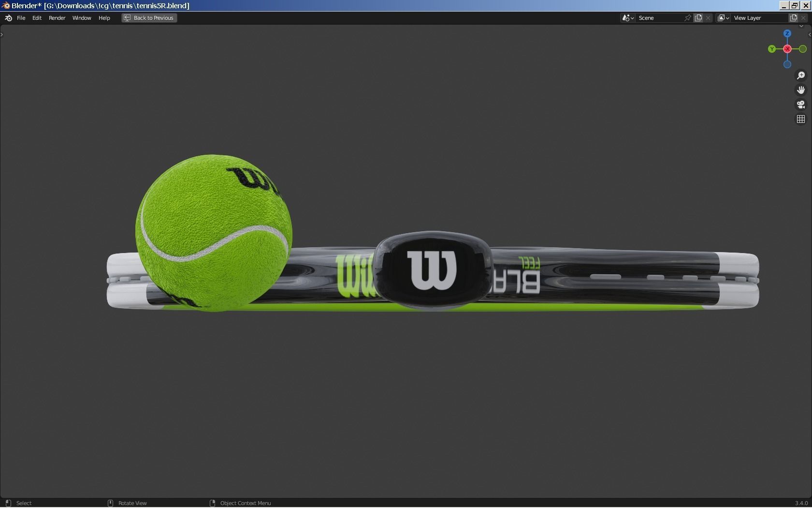812x508 pixels.
Task: Open the Help menu
Action: pos(104,18)
